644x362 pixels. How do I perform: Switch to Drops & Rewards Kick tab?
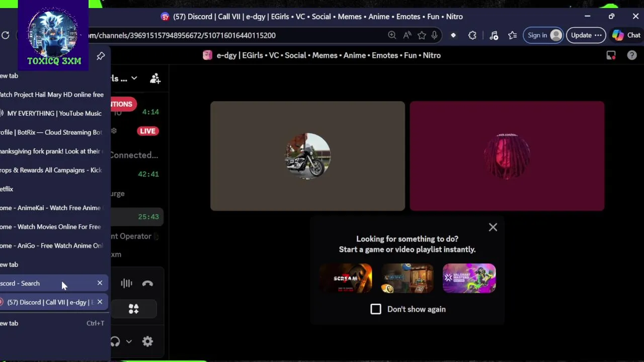point(52,170)
